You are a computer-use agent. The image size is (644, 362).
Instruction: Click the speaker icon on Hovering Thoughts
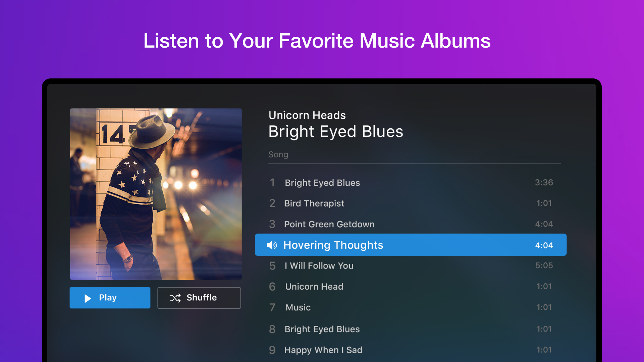tap(272, 245)
